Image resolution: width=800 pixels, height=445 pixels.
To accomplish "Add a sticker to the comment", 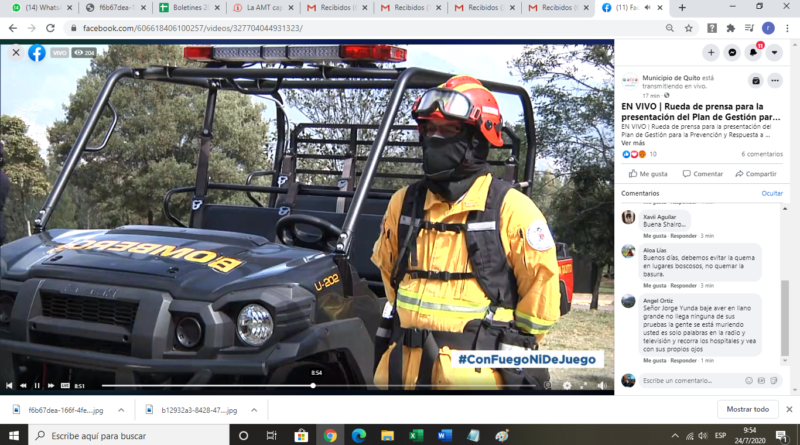I will click(x=774, y=381).
